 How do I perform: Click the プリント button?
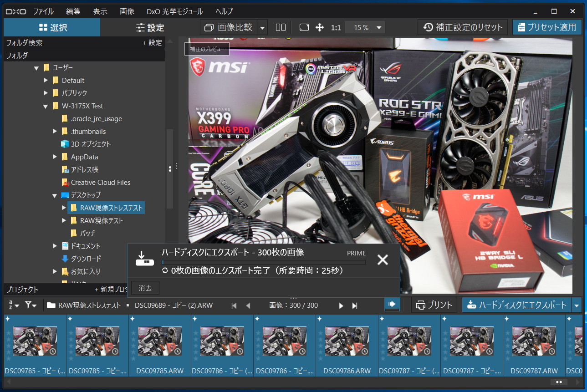point(434,305)
